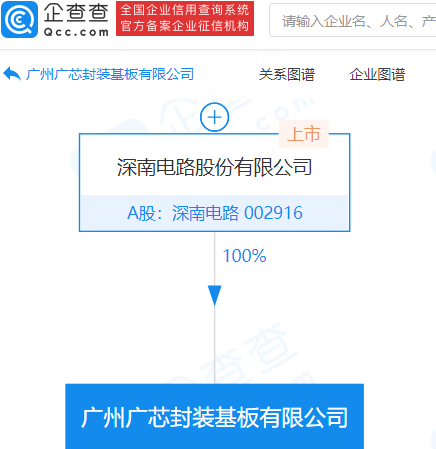This screenshot has height=449, width=436.
Task: Go back using the blue return arrow
Action: (12, 74)
